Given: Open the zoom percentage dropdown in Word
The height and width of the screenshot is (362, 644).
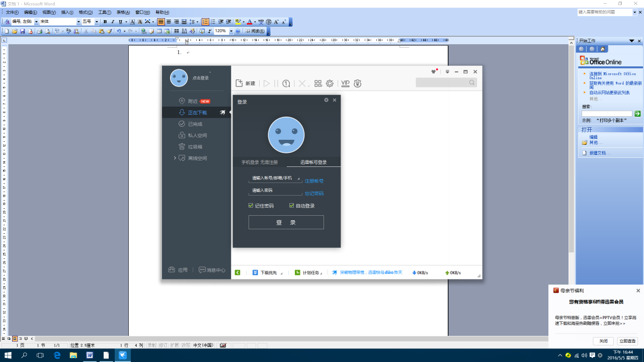Looking at the screenshot, I should (231, 31).
